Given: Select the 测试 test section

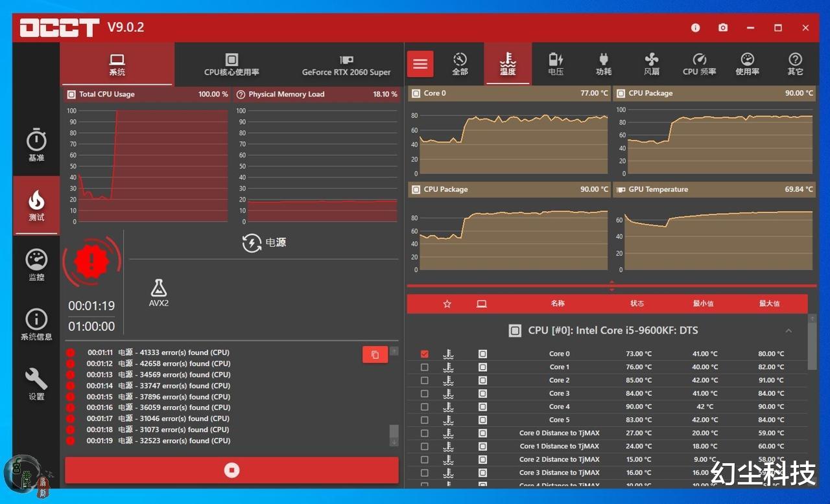Looking at the screenshot, I should point(36,205).
